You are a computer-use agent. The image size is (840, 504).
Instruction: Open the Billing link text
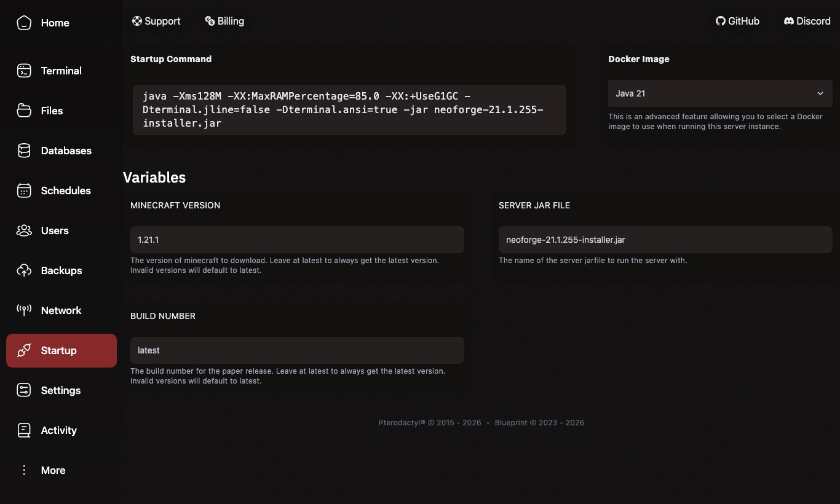pyautogui.click(x=231, y=21)
